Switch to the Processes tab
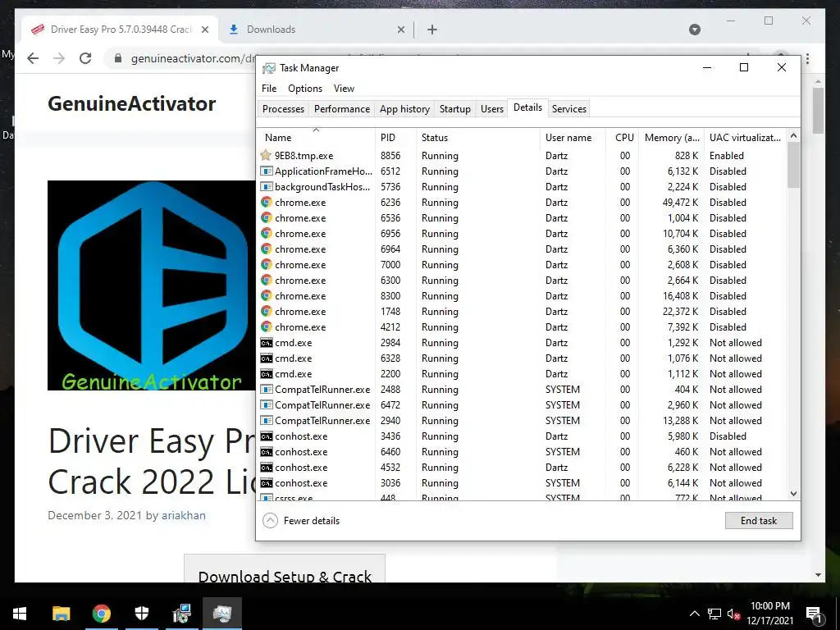The image size is (840, 630). pos(283,109)
